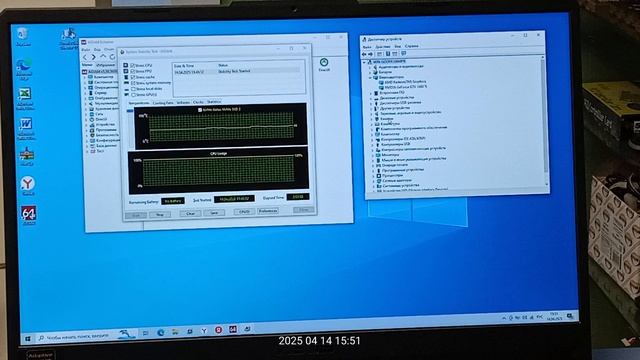Click the back arrow in the Device Manager toolbar
The width and height of the screenshot is (640, 360).
364,54
